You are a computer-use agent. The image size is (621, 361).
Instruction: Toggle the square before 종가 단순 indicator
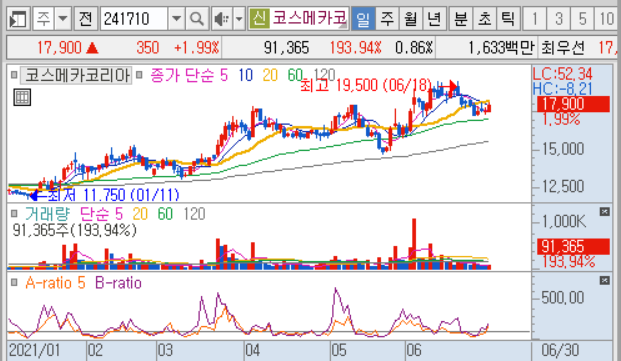click(139, 74)
